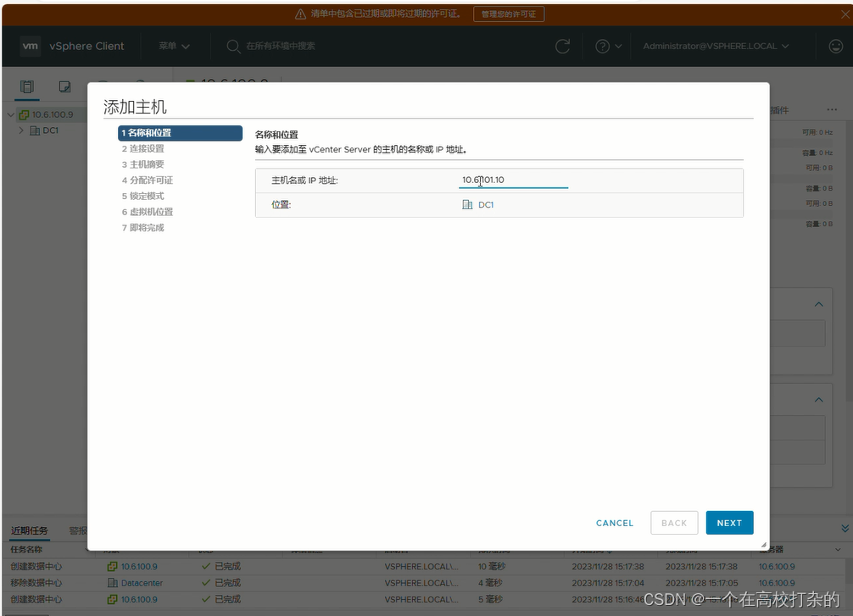Click the 管理您的许可证 button
The image size is (853, 616).
pyautogui.click(x=509, y=14)
